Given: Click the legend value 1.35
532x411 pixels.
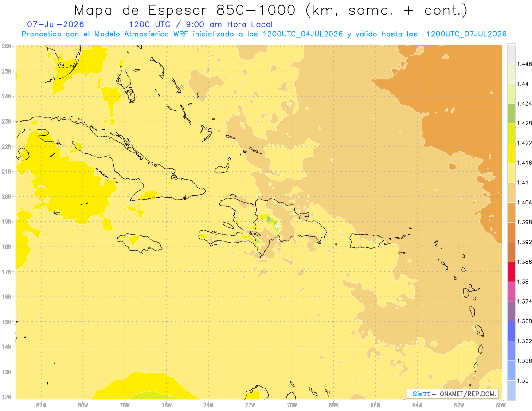Looking at the screenshot, I should coord(524,380).
